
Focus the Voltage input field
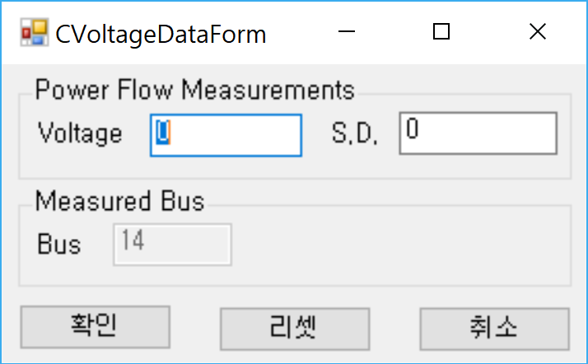226,135
